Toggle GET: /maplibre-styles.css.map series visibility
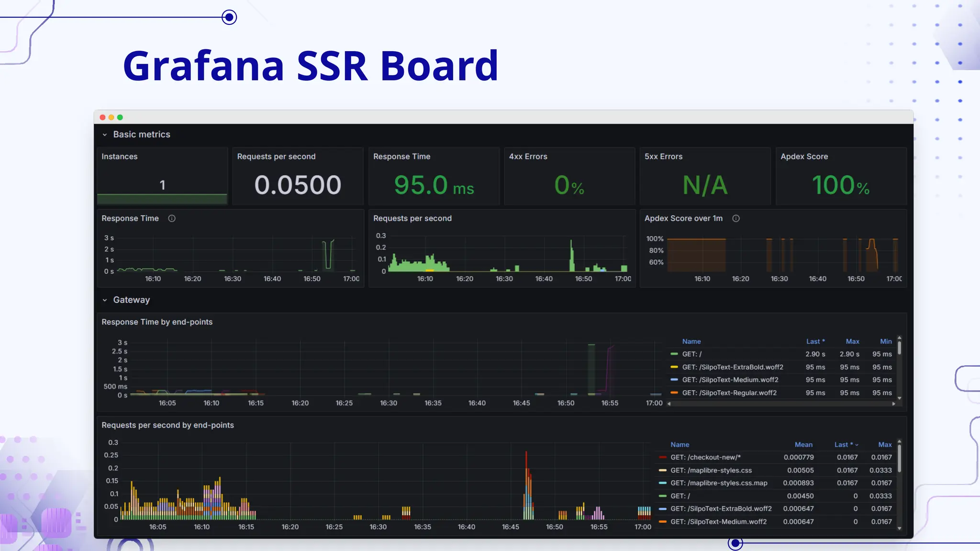 (718, 483)
